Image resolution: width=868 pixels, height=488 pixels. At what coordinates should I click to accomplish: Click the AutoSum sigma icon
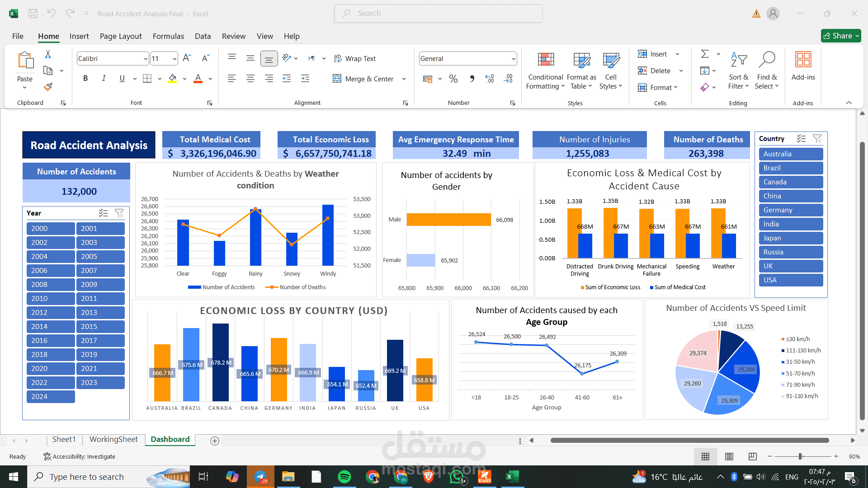pyautogui.click(x=705, y=54)
